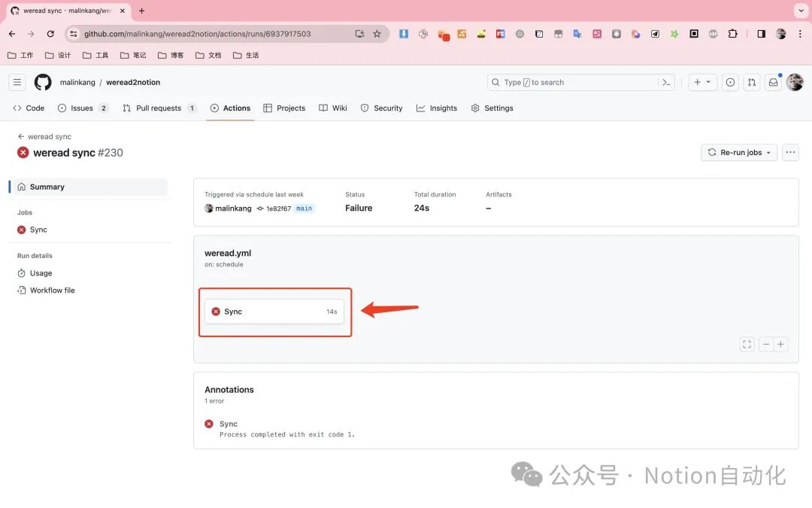Screen dimensions: 812x508
Task: Click the plus create-new dropdown
Action: point(702,82)
